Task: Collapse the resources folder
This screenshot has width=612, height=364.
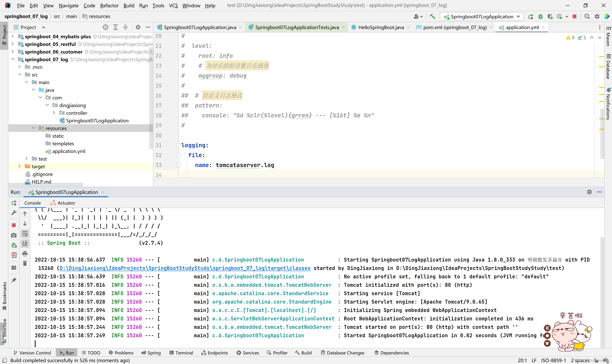Action: [33, 128]
